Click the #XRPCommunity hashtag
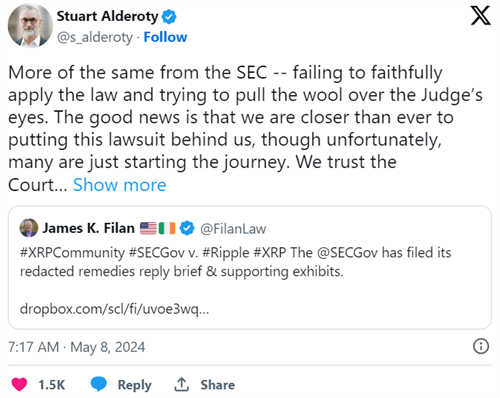 pos(72,253)
